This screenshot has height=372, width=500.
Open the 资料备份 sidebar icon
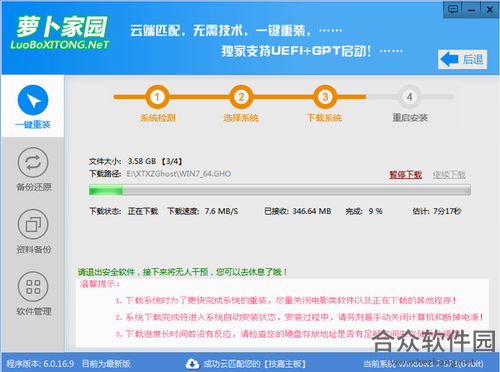[x=33, y=225]
